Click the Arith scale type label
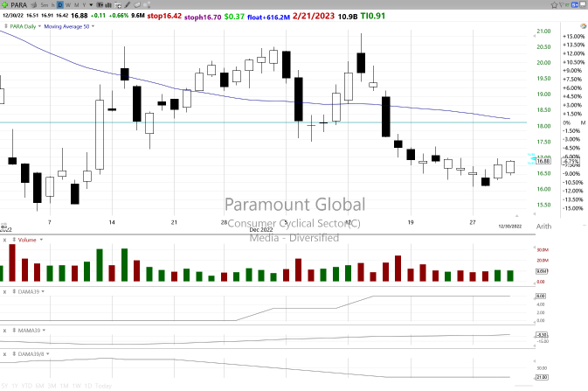588x391 pixels. 542,226
